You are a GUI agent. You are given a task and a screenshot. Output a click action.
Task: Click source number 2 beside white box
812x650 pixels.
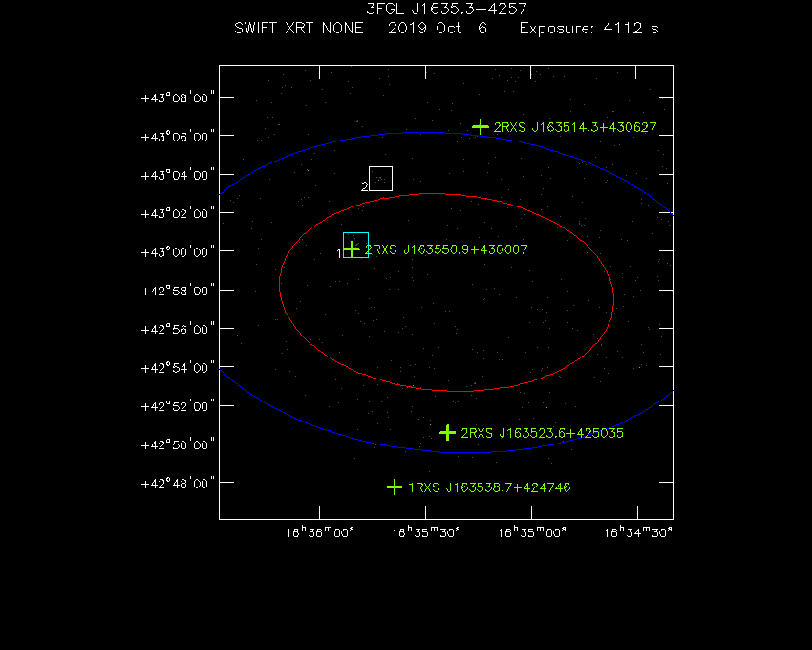(365, 186)
